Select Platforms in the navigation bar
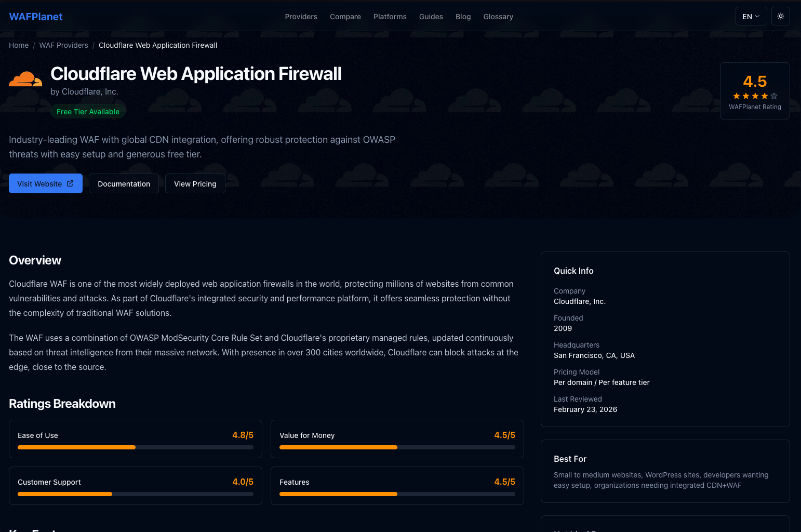Screen dimensions: 801x532 (390, 17)
